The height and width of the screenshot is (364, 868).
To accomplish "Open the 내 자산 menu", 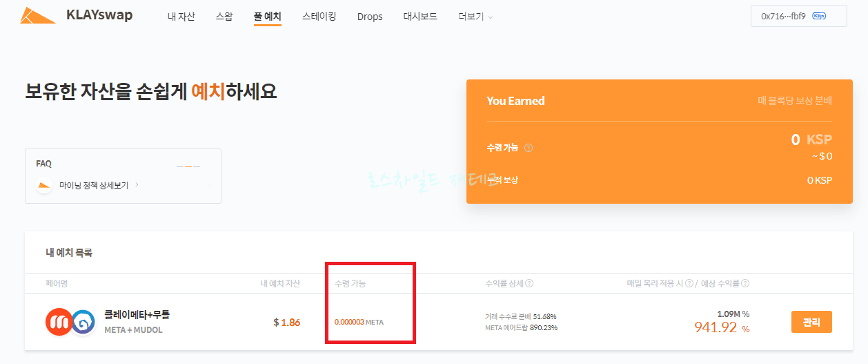I will (181, 17).
